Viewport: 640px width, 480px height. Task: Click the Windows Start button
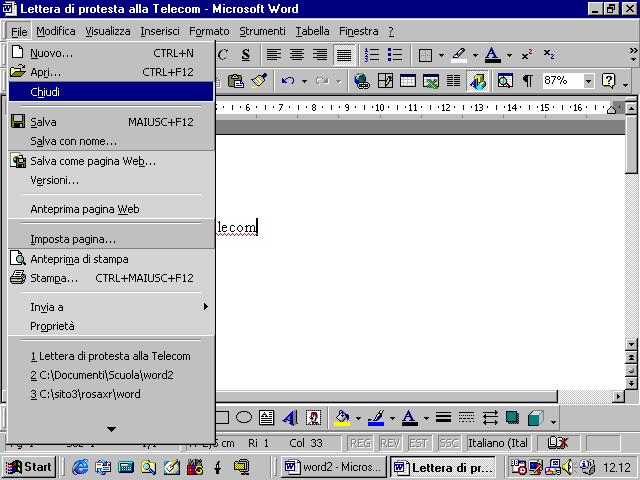[x=29, y=467]
